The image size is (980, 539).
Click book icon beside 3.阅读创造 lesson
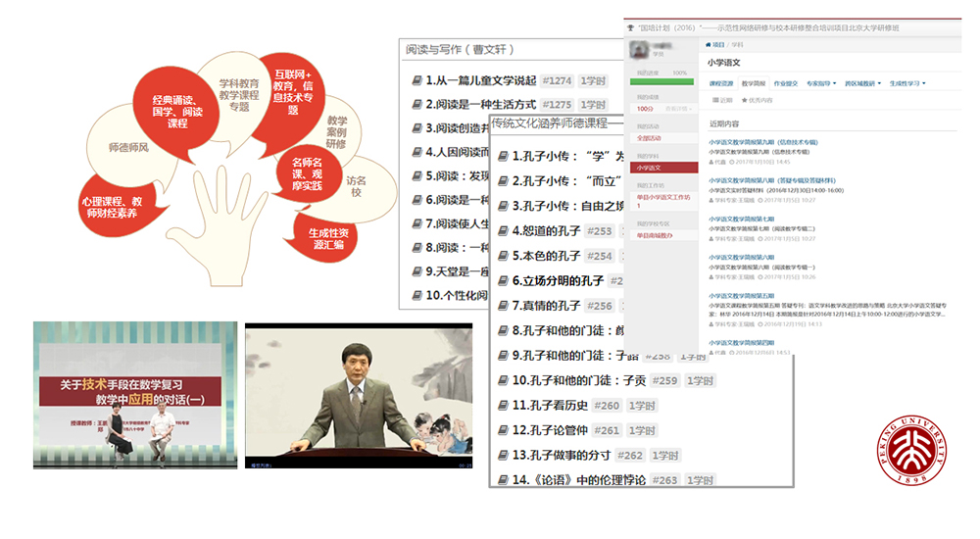coord(416,128)
